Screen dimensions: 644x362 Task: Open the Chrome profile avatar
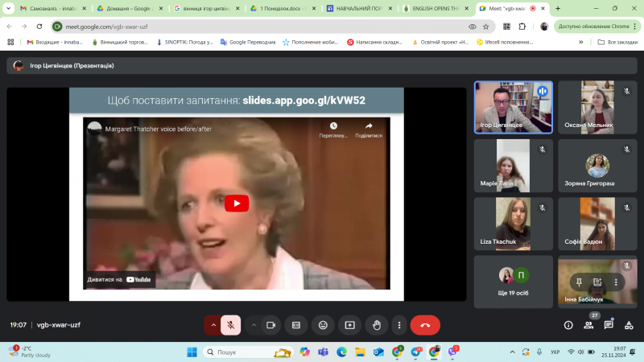point(544,27)
